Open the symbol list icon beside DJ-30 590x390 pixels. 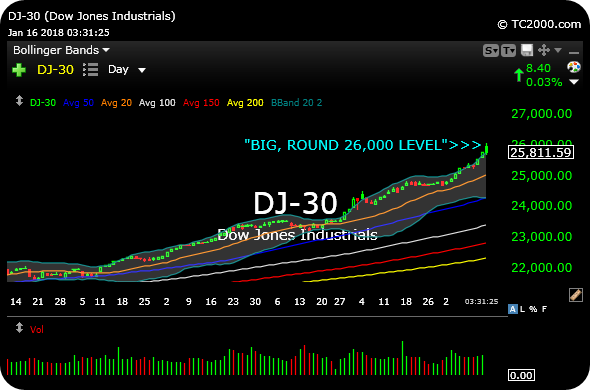pyautogui.click(x=90, y=70)
